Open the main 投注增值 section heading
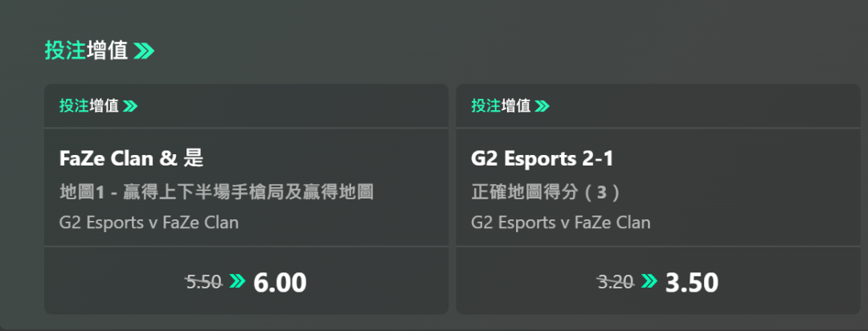868x331 pixels. (x=86, y=51)
